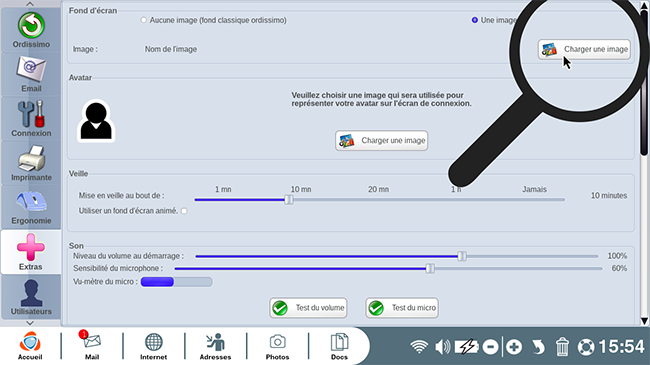Collapse sidebar list with top chevron
Viewport: 650px width, 365px height.
pos(30,4)
